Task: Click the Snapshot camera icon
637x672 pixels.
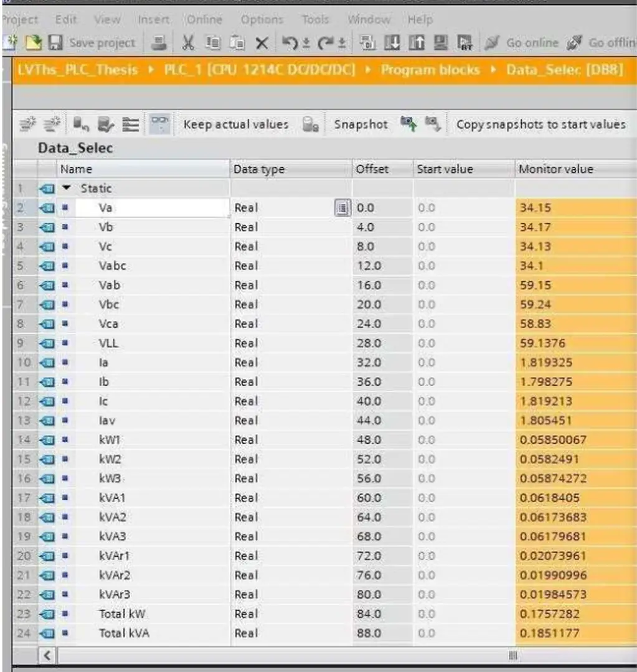Action: 311,124
